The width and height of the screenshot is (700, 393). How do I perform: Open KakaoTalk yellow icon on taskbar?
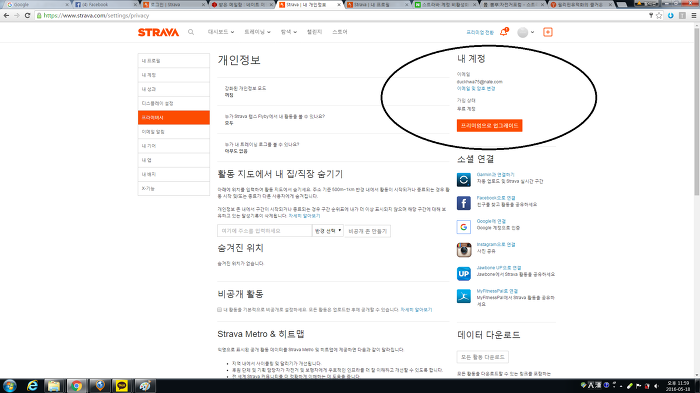click(121, 385)
